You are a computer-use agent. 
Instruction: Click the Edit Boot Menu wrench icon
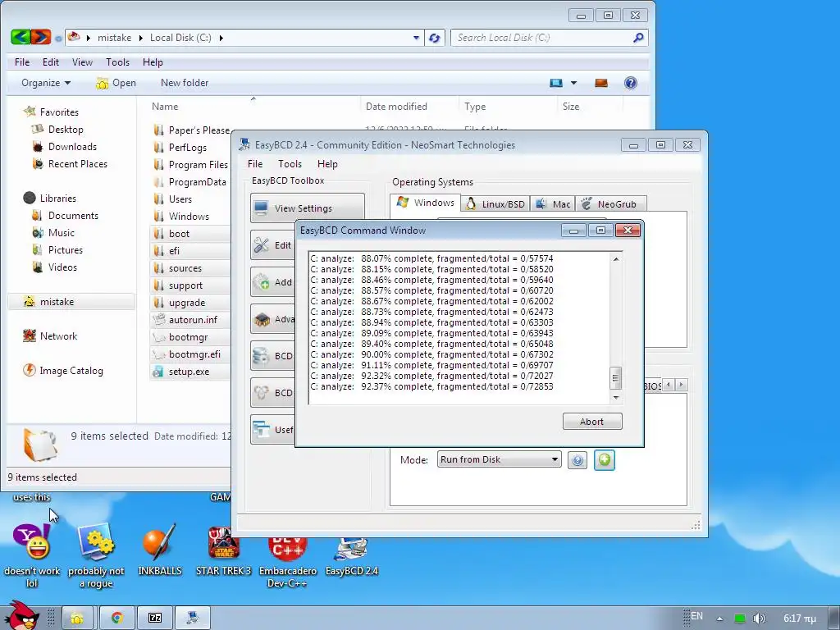tap(262, 244)
